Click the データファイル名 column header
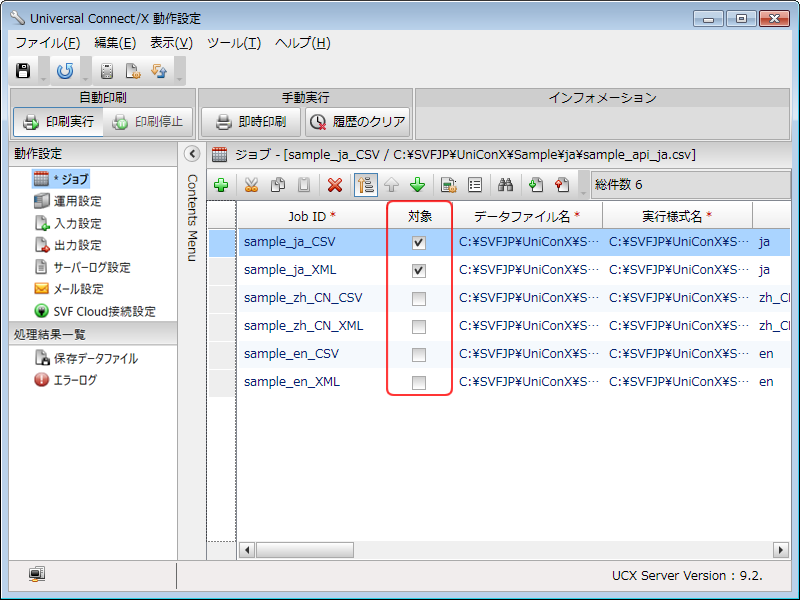Screen dimensions: 800x600 pos(528,216)
